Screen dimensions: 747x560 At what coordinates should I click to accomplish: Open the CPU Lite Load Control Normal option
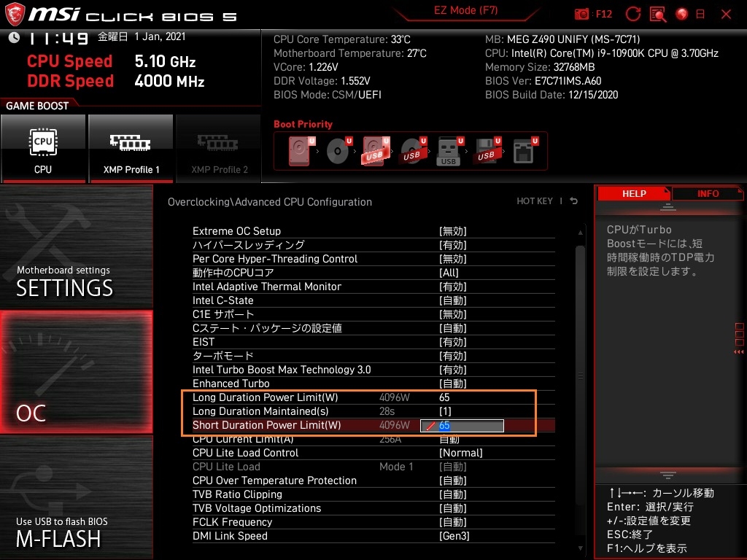click(461, 453)
